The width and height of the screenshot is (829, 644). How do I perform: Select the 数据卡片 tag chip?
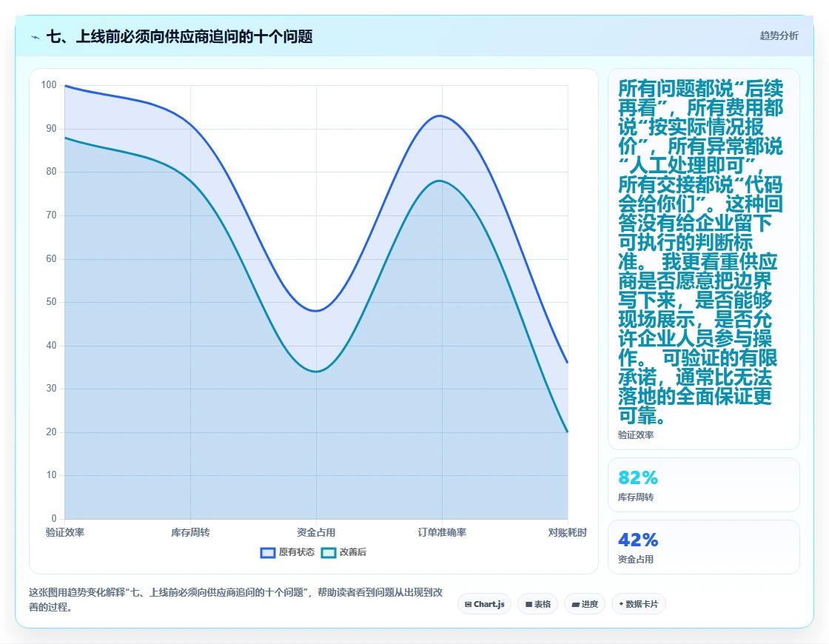[639, 604]
